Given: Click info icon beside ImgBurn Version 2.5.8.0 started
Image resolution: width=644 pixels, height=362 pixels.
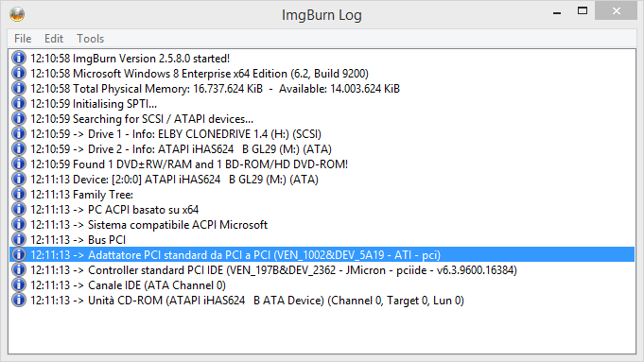Looking at the screenshot, I should click(19, 58).
